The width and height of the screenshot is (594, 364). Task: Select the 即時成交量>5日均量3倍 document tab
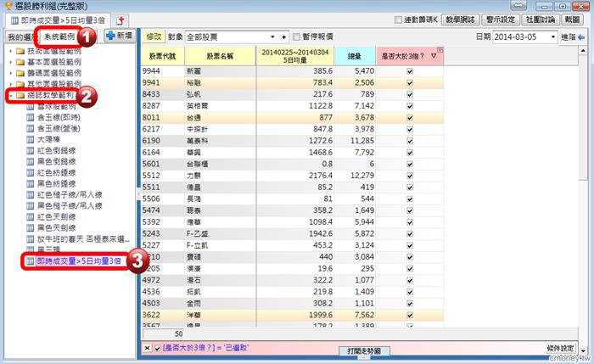[x=57, y=20]
